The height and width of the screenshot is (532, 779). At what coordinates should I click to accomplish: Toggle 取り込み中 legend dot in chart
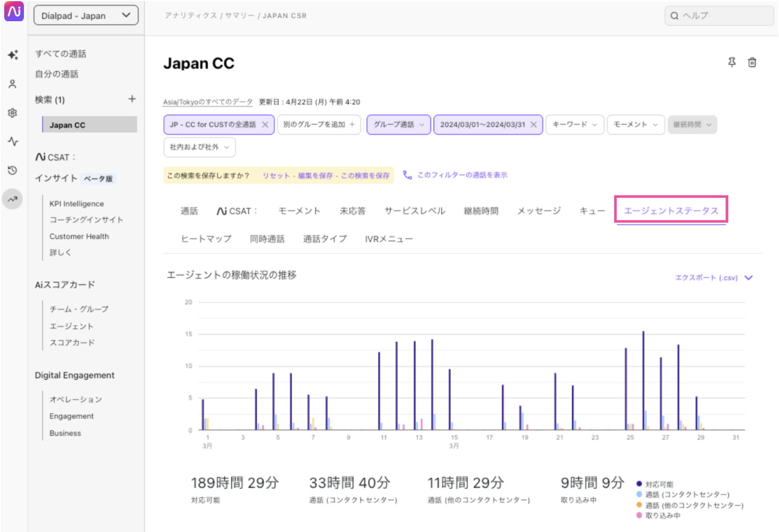[x=639, y=515]
